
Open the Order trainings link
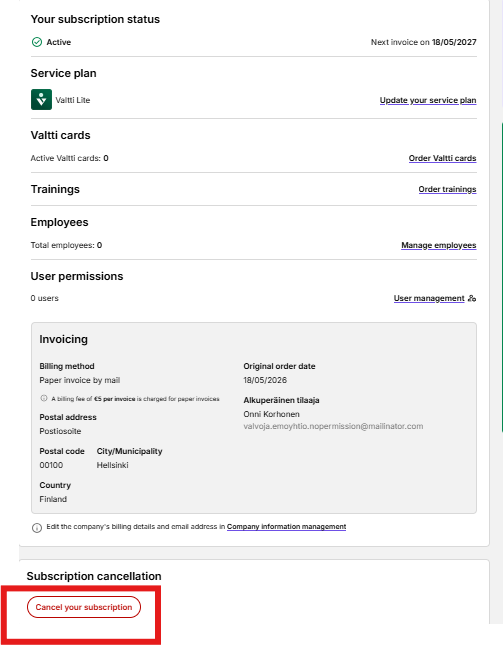[x=447, y=189]
